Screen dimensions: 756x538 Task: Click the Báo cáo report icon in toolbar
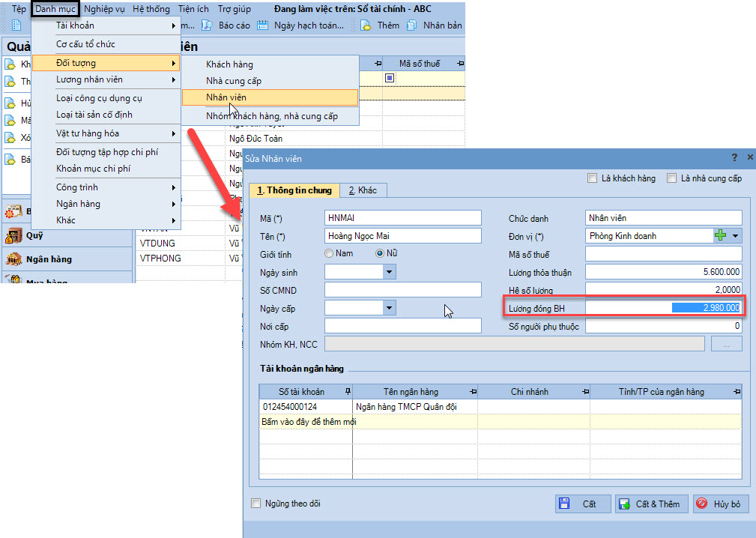pyautogui.click(x=207, y=25)
